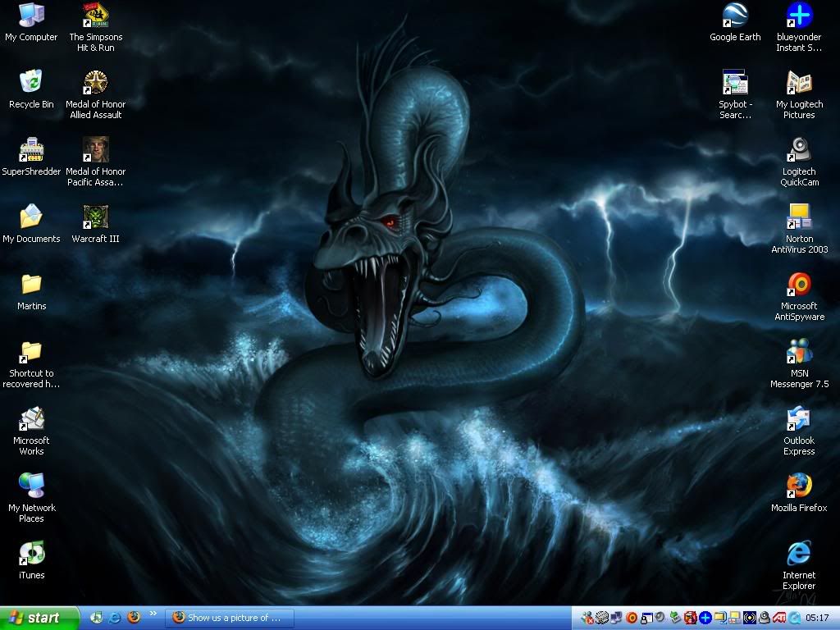Open the Start menu
The image size is (840, 630).
coord(39,619)
